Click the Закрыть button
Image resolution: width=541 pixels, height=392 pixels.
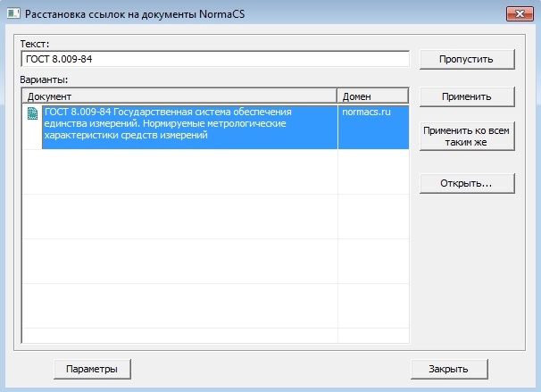coord(449,369)
